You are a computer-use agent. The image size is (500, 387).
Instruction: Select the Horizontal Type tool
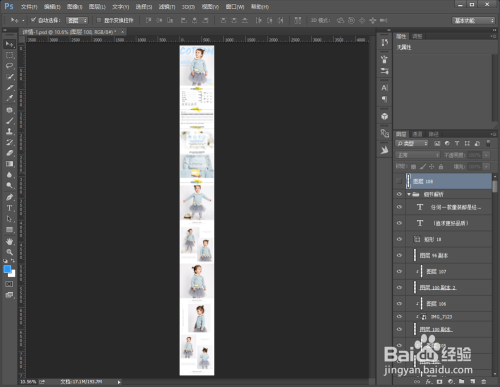pyautogui.click(x=10, y=208)
